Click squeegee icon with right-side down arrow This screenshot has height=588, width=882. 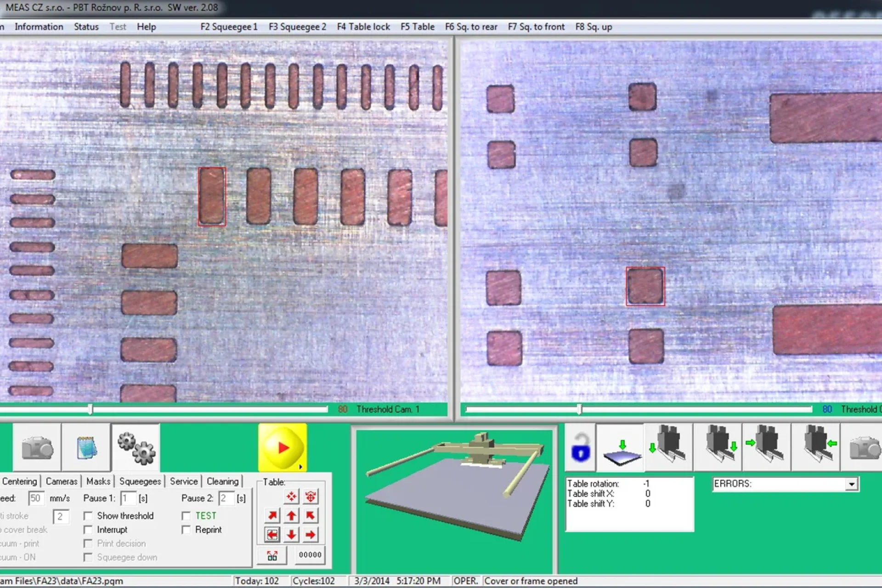tap(718, 447)
